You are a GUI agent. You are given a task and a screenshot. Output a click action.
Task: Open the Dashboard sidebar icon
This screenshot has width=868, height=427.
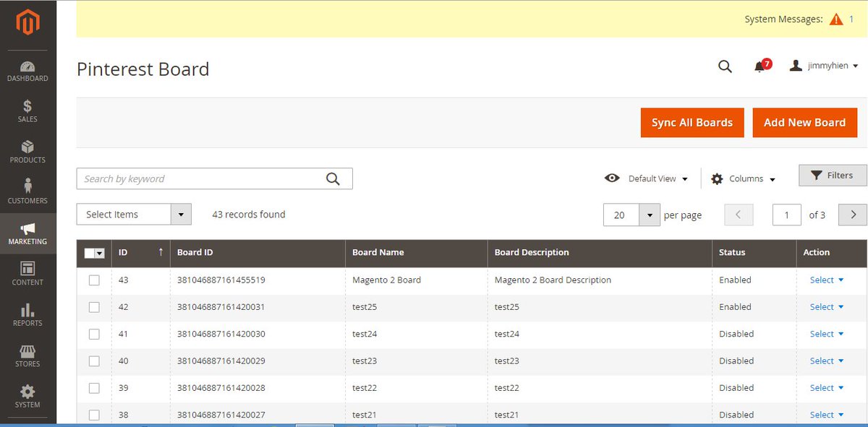click(x=27, y=70)
